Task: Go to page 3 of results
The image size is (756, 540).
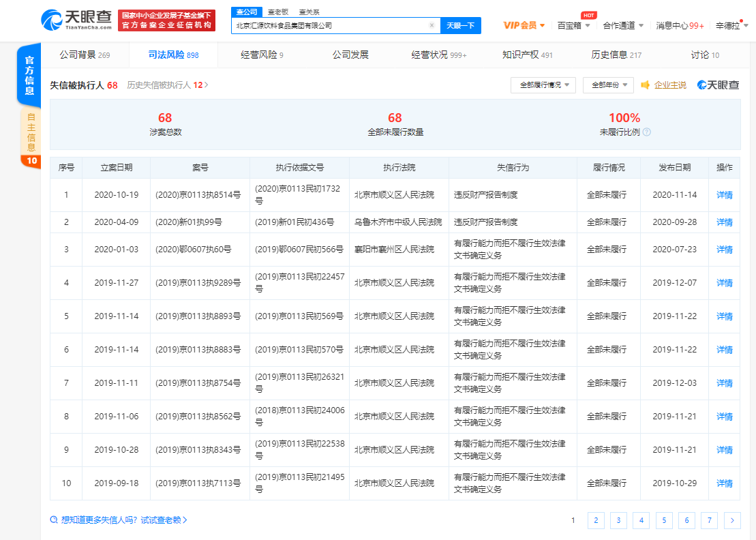Action: [x=618, y=520]
